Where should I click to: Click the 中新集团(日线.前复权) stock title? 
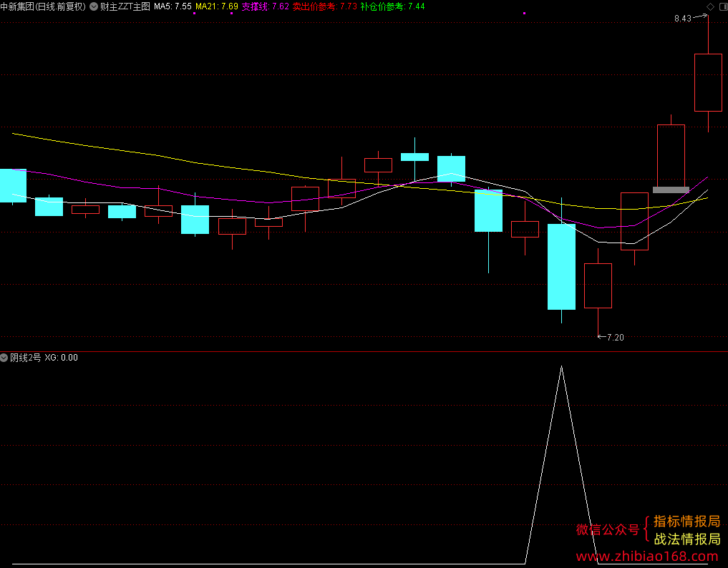43,6
